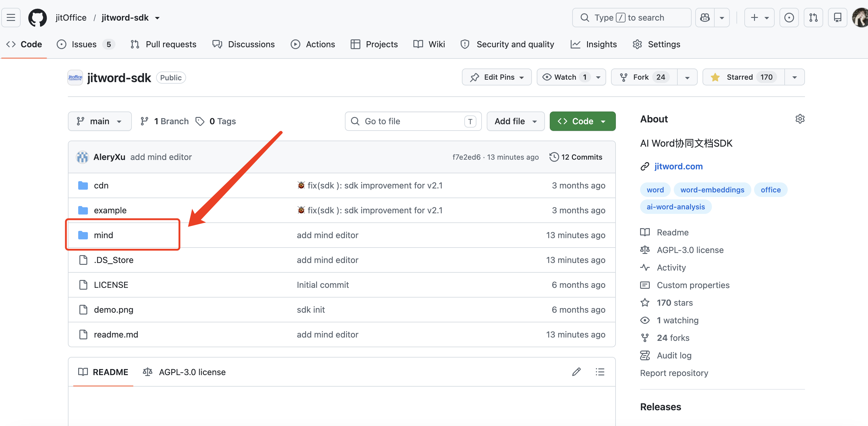Screen dimensions: 868x426
Task: Open Security and quality tab
Action: [507, 44]
